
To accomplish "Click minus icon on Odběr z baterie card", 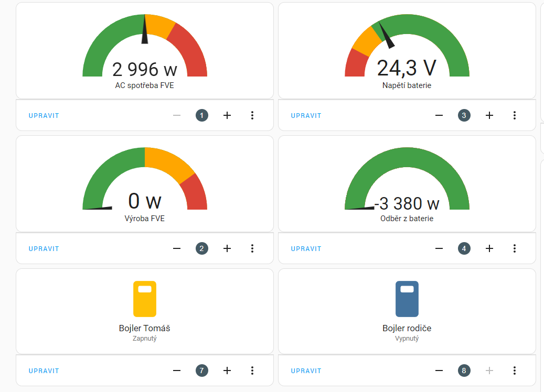I will [439, 248].
